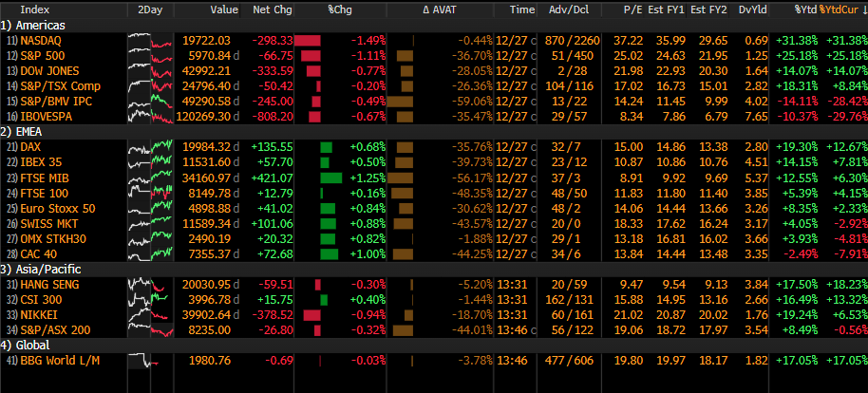Click the Est FY1 column header
Screen dimensions: 868x393
[667, 9]
